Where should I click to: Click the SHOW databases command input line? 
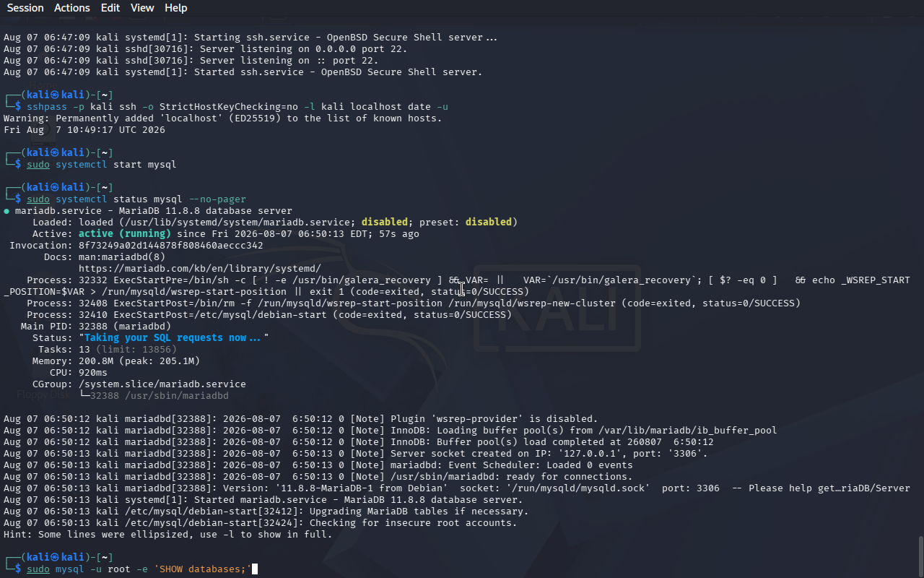pos(139,569)
